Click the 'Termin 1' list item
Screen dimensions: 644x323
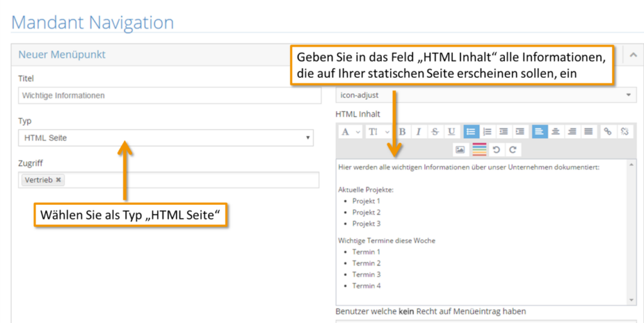point(367,251)
